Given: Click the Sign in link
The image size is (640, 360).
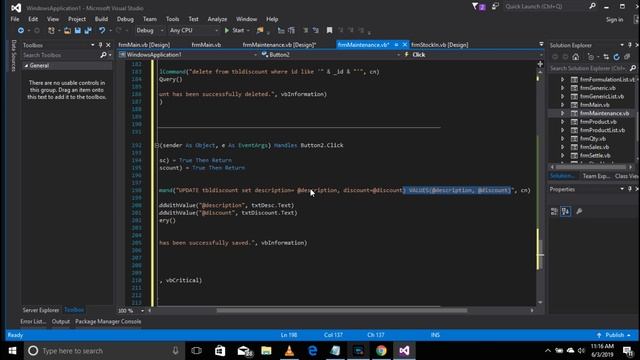Looking at the screenshot, I should 614,20.
